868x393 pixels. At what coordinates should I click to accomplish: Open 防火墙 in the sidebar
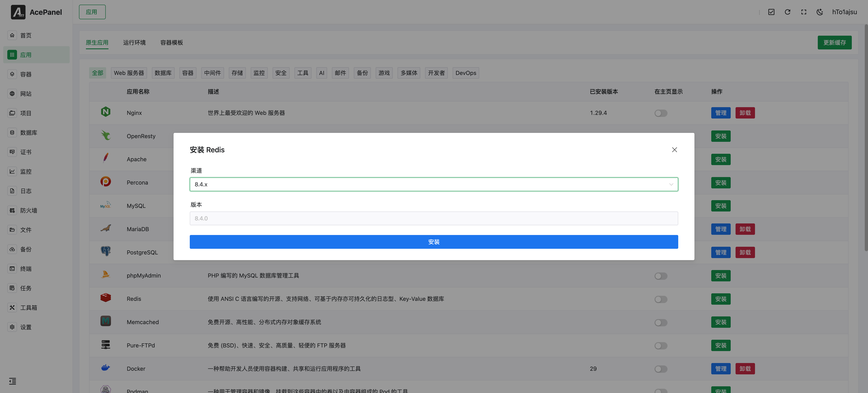[x=28, y=210]
